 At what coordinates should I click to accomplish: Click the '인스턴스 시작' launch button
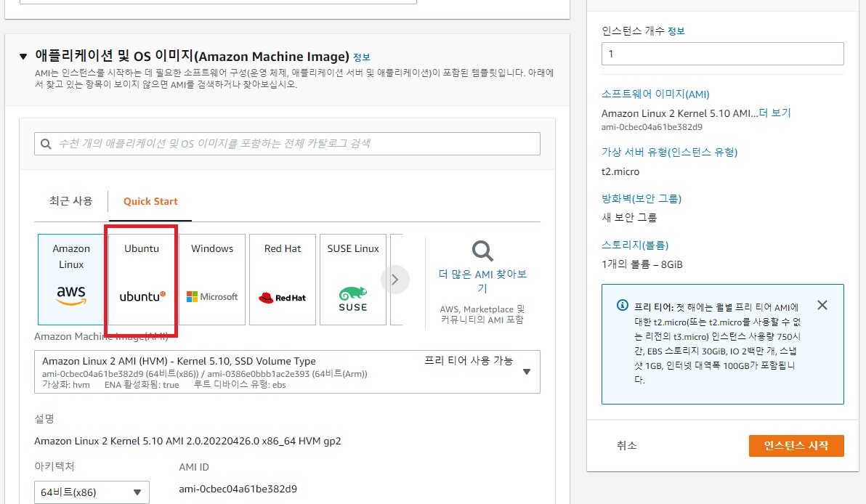[x=796, y=445]
